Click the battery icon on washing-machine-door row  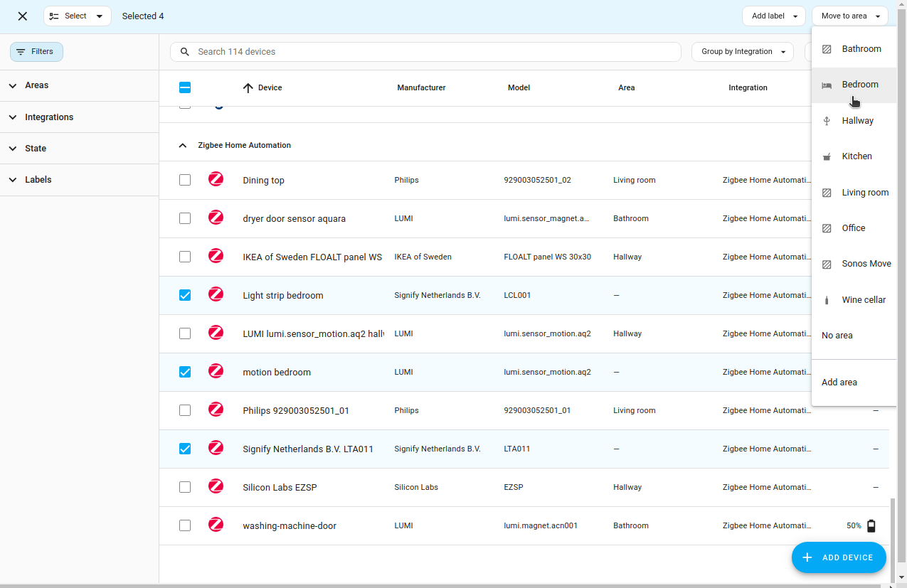point(871,525)
